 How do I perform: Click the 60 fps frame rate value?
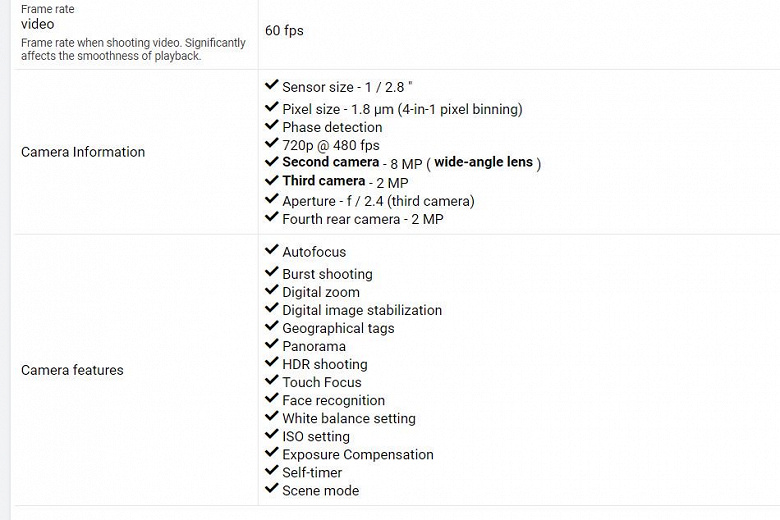(x=284, y=31)
